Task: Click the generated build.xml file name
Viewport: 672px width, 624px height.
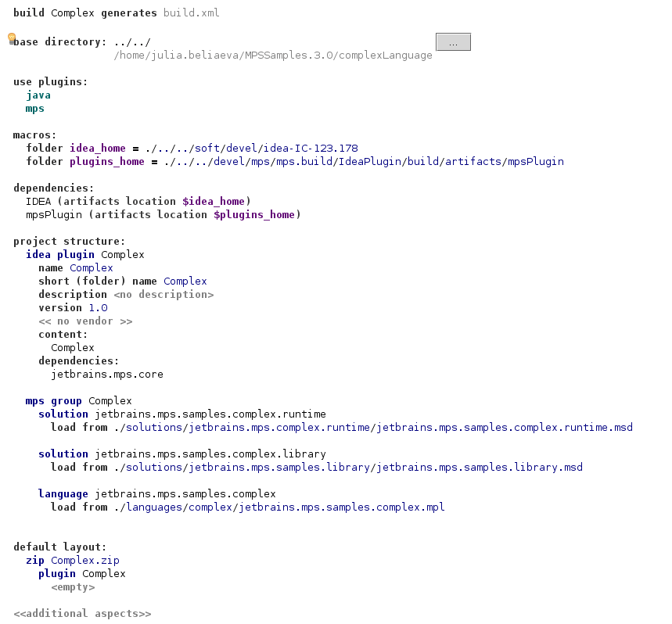Action: tap(190, 13)
